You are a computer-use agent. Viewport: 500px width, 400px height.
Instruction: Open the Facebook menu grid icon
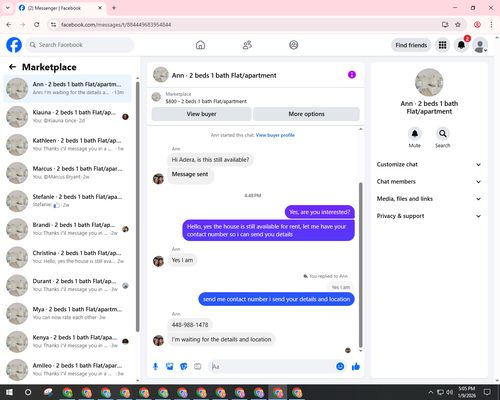coord(442,45)
